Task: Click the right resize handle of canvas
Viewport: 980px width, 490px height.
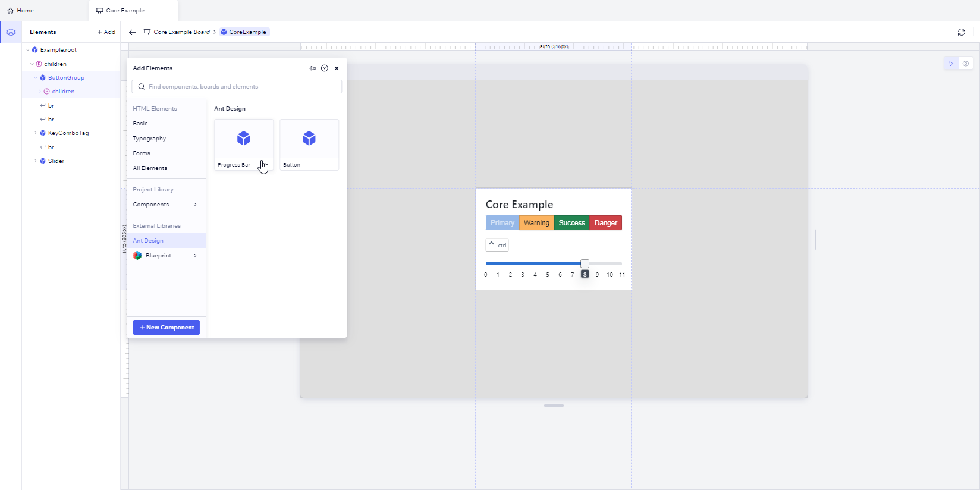Action: tap(815, 240)
